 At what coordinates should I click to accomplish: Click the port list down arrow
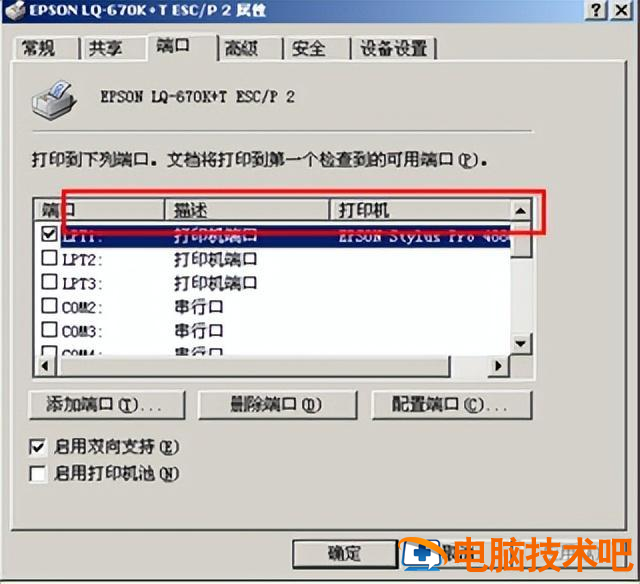tap(520, 344)
